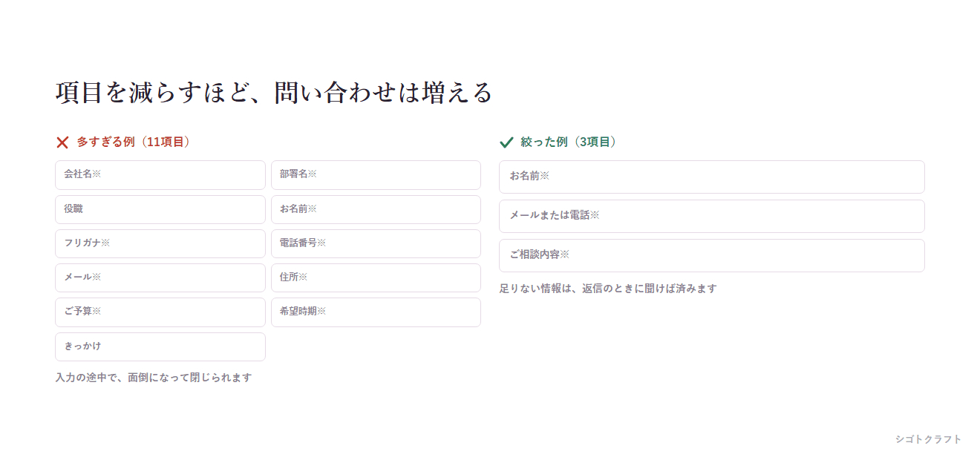
Task: Focus the 希望時期 input field
Action: tap(376, 312)
